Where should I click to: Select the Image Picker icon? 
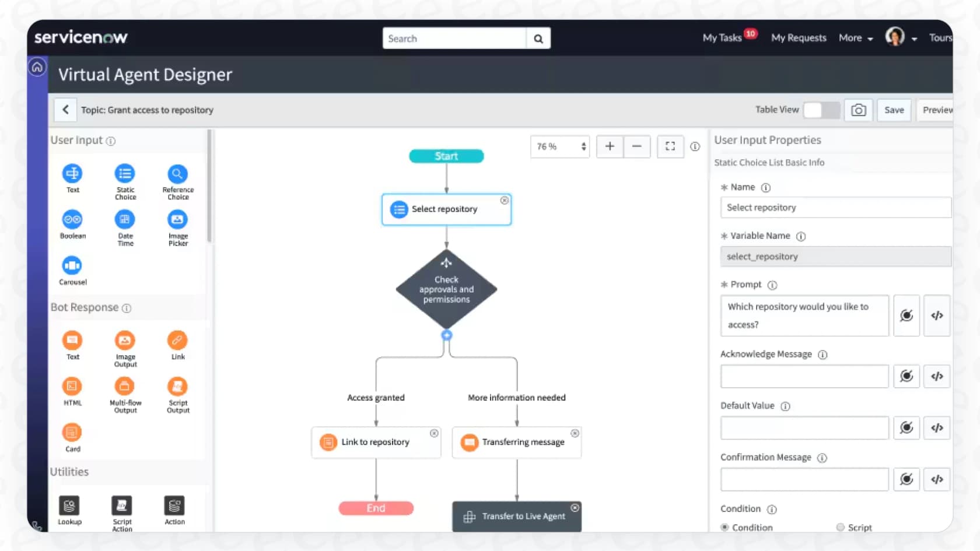(177, 219)
